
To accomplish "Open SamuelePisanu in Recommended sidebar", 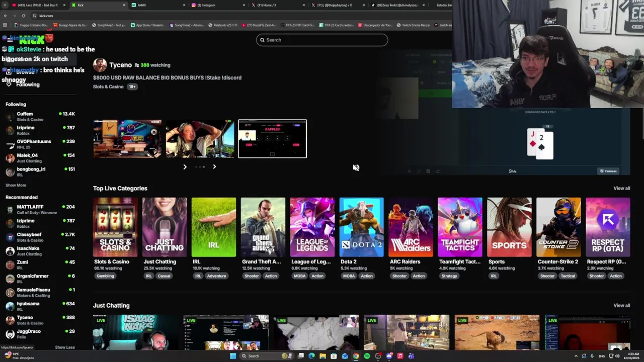I will [40, 293].
